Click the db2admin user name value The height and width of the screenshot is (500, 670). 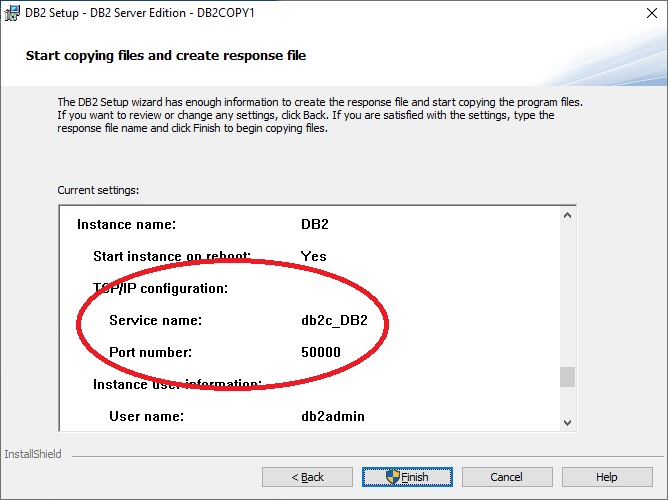pos(332,416)
